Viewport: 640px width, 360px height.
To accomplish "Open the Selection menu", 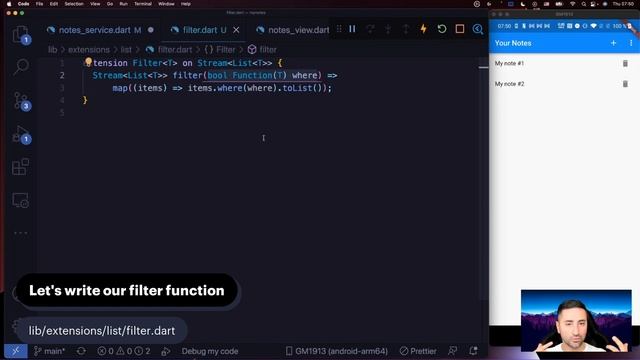I will point(74,4).
